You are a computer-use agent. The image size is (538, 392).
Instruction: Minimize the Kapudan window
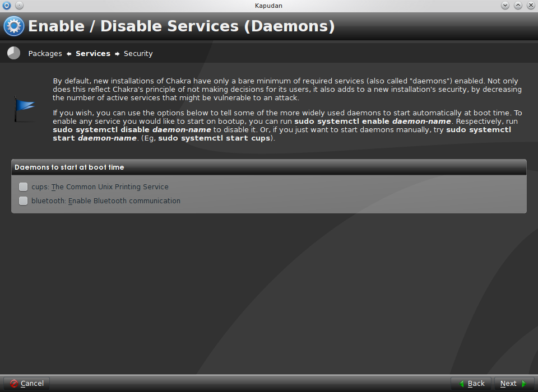[505, 5]
